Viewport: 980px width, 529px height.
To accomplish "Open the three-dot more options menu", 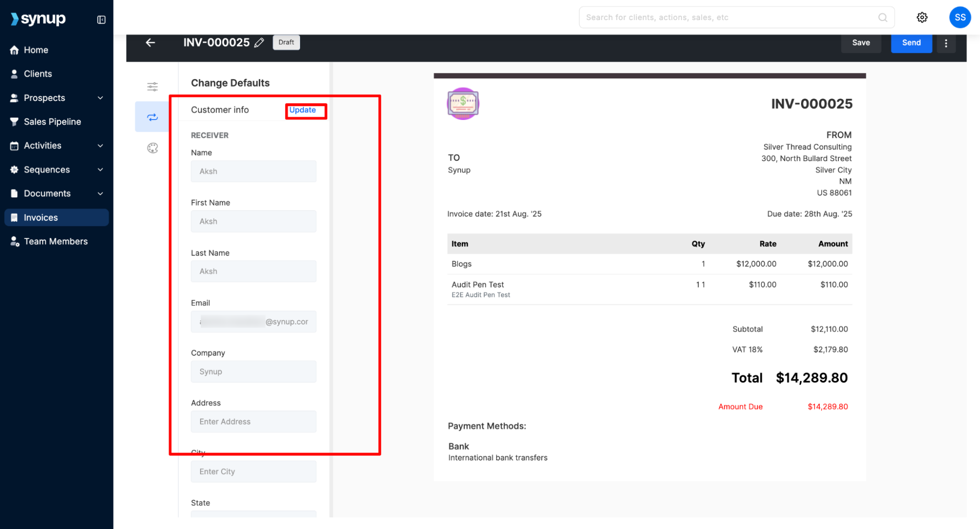I will tap(946, 43).
